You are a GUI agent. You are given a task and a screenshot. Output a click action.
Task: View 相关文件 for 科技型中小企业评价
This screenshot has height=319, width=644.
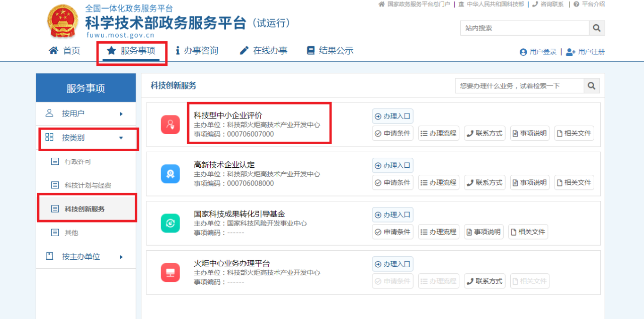(574, 133)
